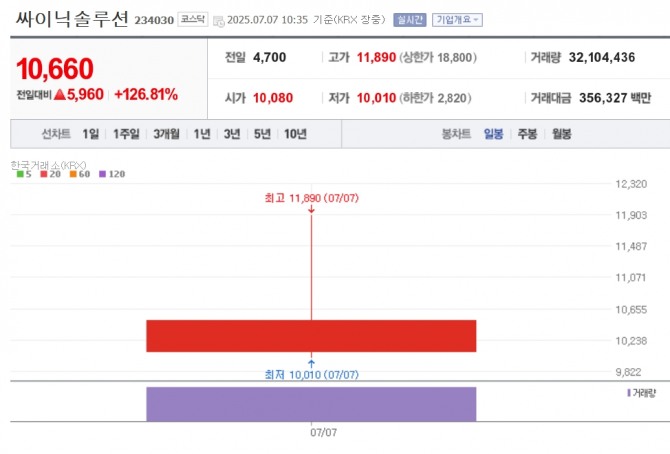Open the 기업개요 dropdown
Image resolution: width=670 pixels, height=454 pixels.
click(457, 19)
